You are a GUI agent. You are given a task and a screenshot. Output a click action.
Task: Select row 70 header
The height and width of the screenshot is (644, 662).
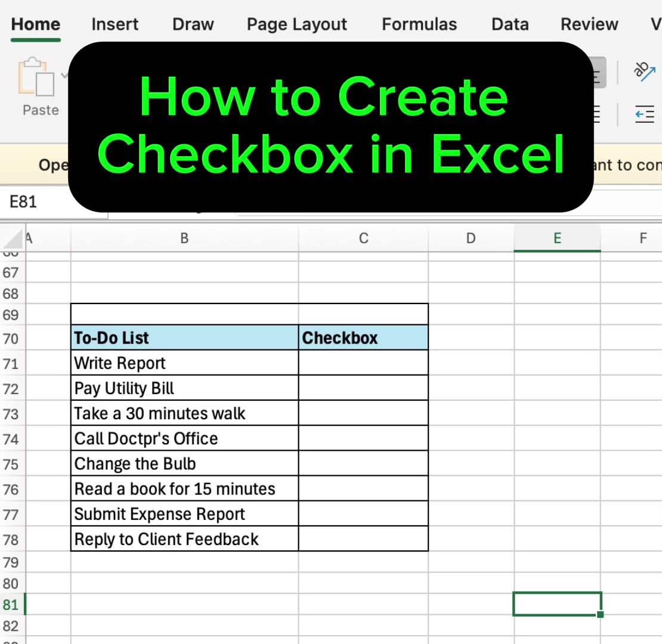13,338
